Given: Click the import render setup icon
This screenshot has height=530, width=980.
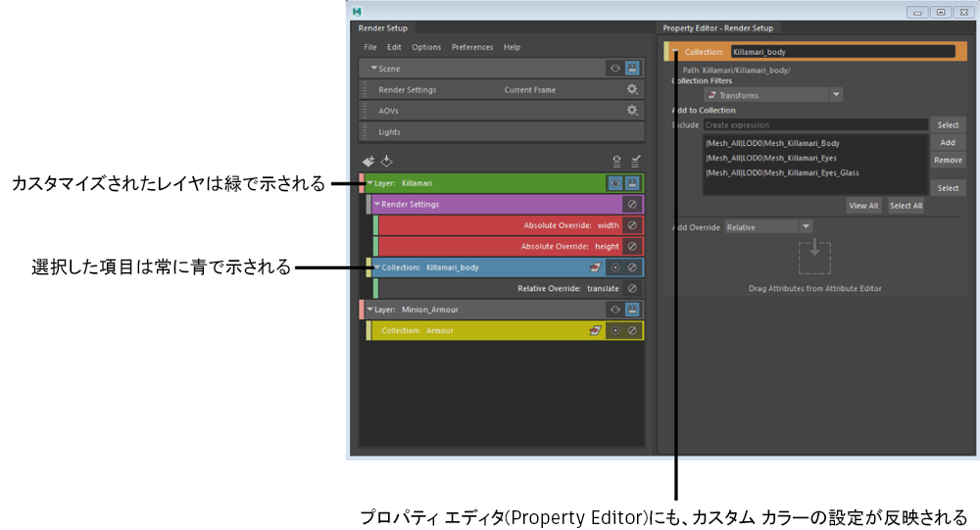Looking at the screenshot, I should tap(387, 162).
